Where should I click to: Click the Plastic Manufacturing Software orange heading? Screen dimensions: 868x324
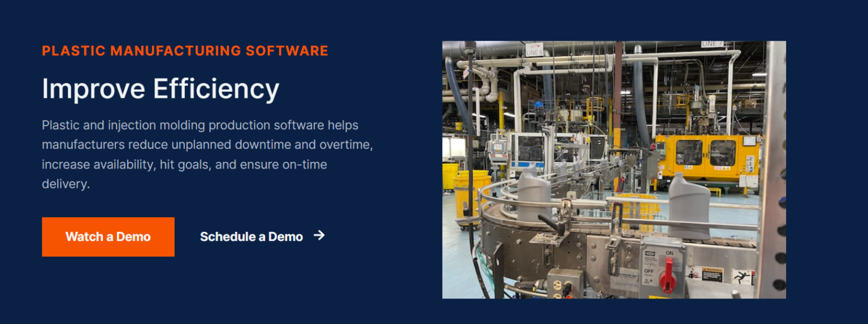coord(185,51)
